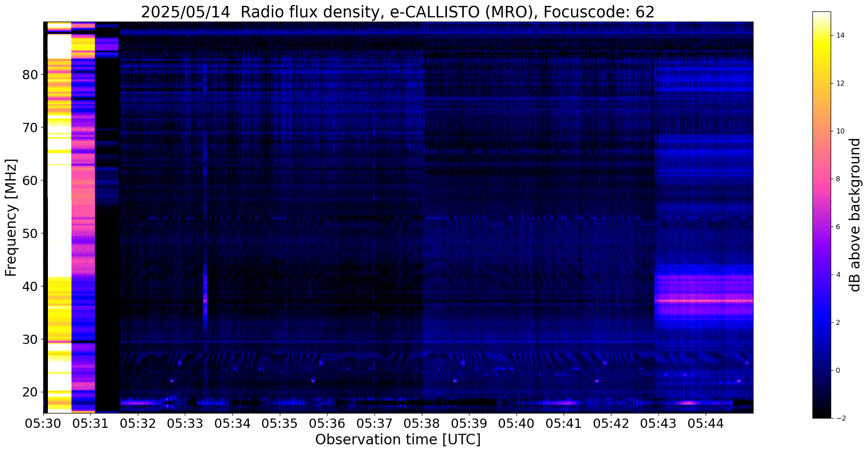Click the 05:30 time tick label
Screen dimensions: 868x452
point(44,423)
